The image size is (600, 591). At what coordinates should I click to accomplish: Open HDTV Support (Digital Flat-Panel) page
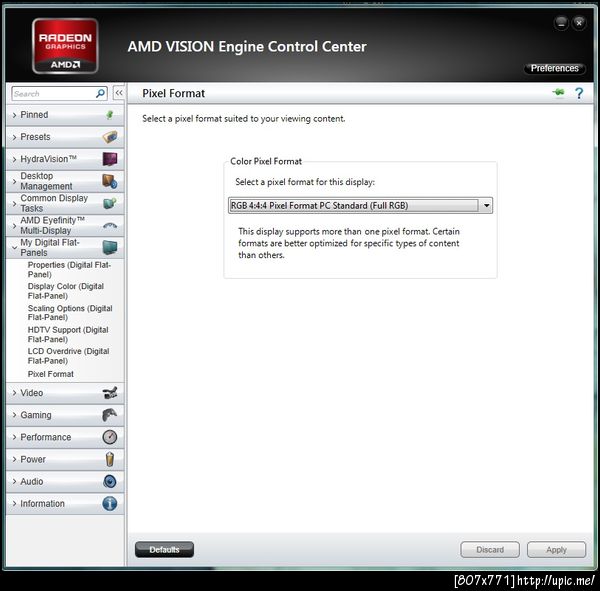[x=68, y=334]
